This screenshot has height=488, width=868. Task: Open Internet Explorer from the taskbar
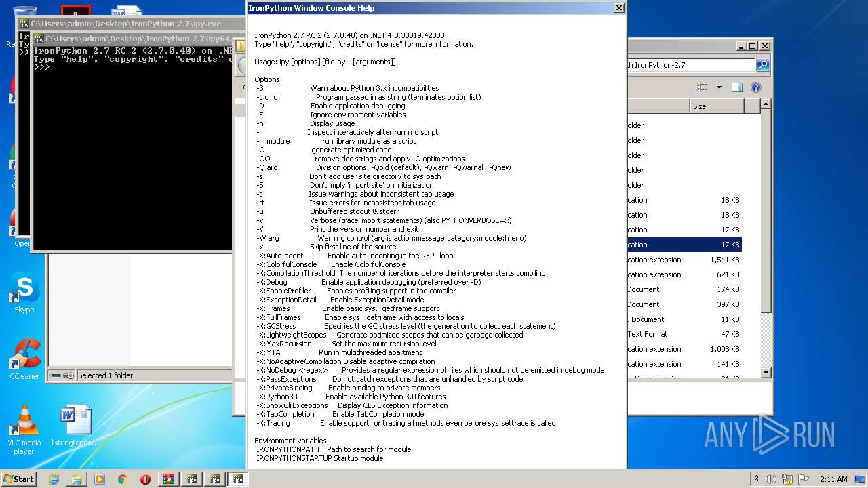(x=54, y=479)
